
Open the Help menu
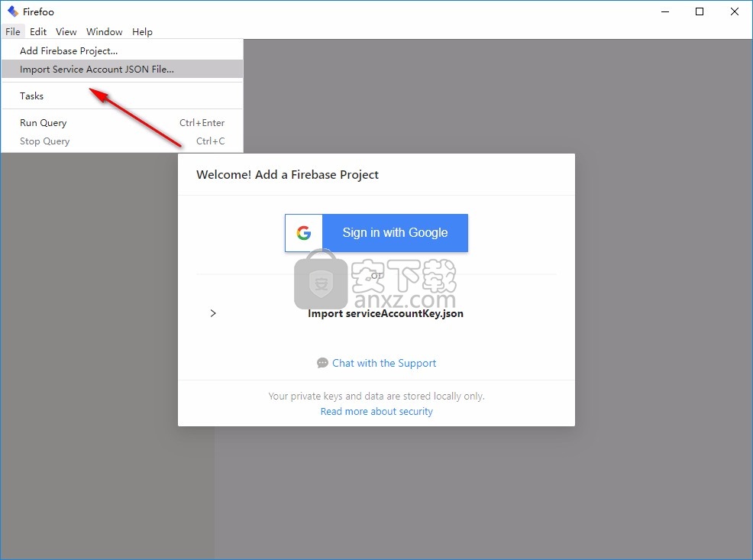(142, 31)
